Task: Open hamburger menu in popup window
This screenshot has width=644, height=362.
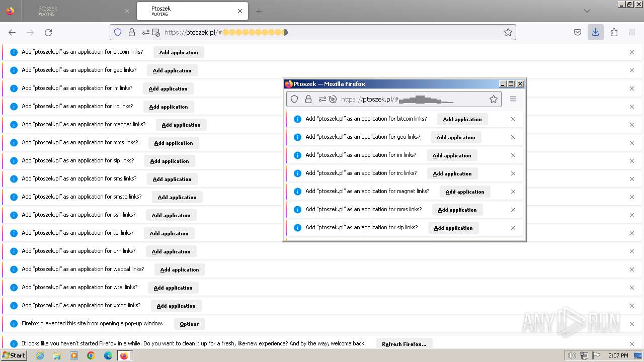Action: (x=513, y=99)
